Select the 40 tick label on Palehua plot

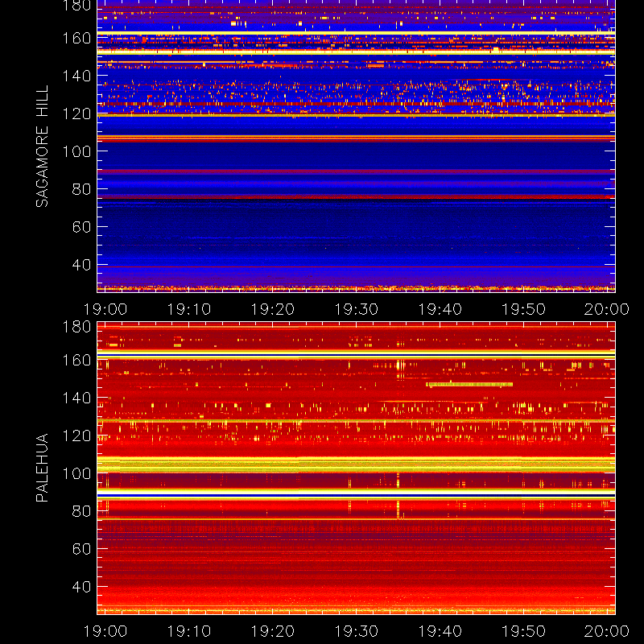[81, 587]
